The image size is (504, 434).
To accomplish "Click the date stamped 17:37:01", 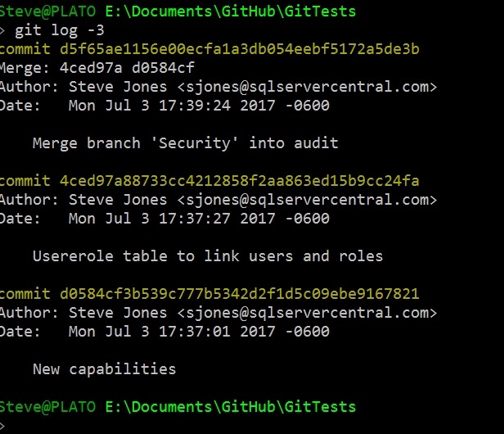I will [x=198, y=331].
